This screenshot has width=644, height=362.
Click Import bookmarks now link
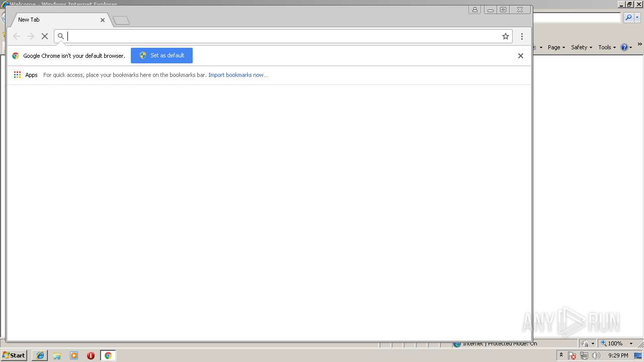[238, 75]
